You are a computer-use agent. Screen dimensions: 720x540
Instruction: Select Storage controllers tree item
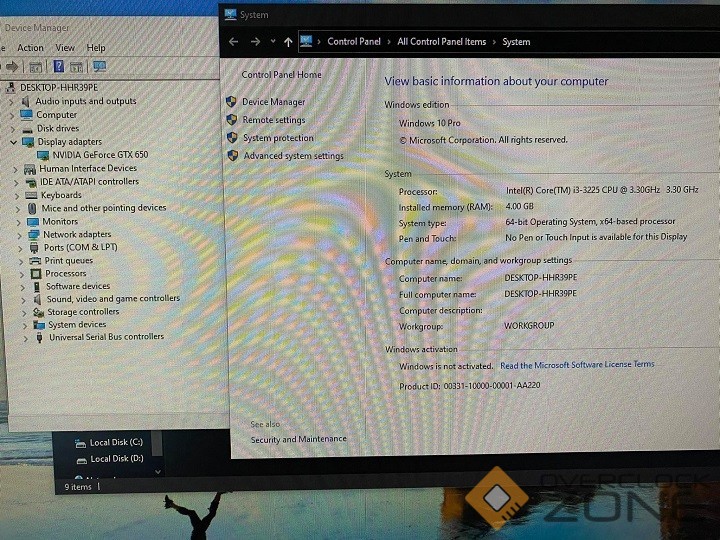(83, 312)
